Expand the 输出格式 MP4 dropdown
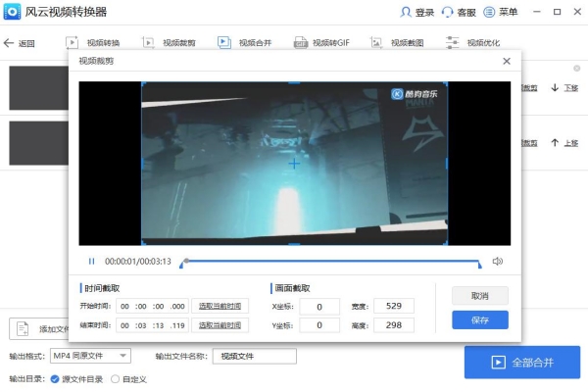 click(123, 356)
